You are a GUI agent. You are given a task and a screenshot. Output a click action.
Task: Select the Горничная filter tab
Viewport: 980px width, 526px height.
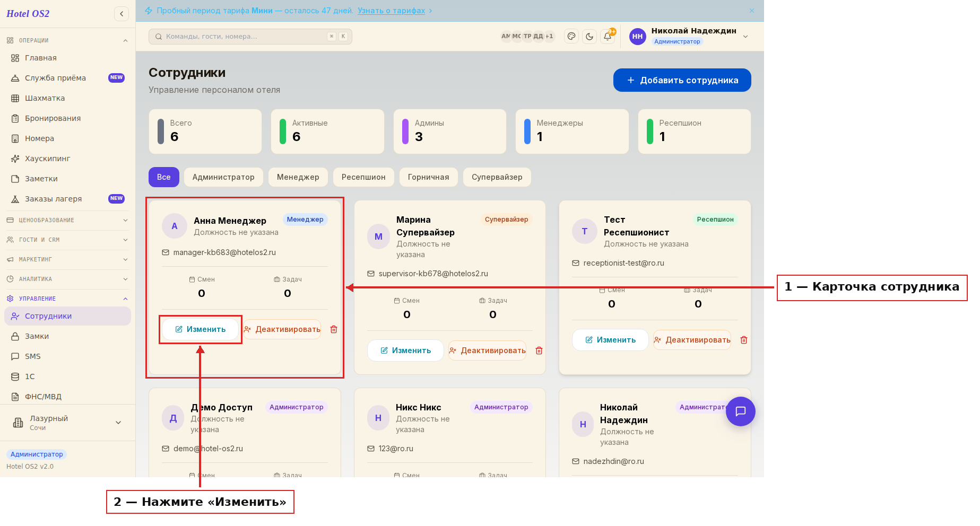point(429,177)
